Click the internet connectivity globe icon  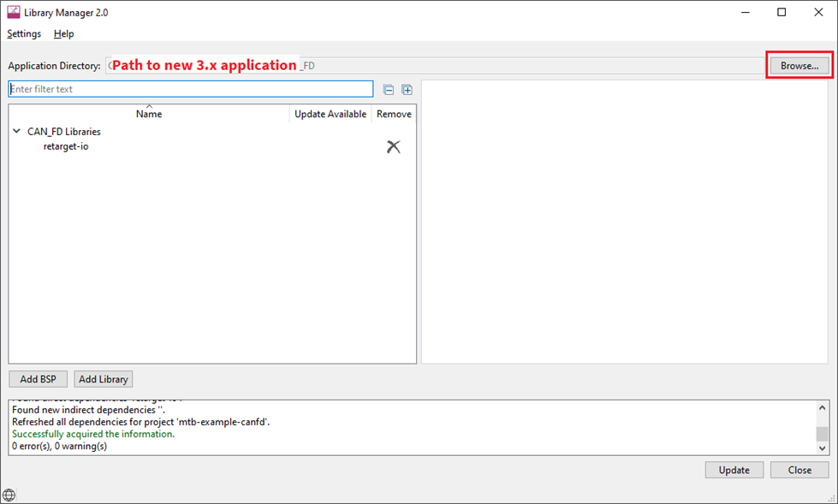pos(9,495)
